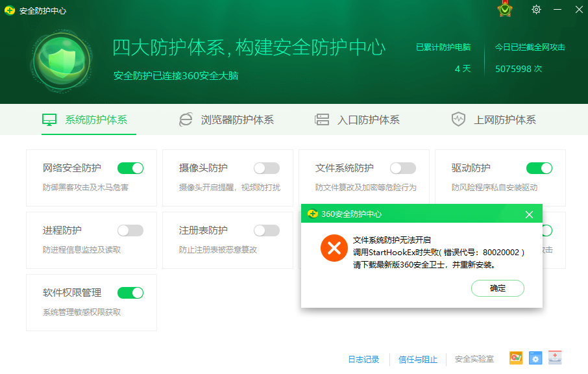This screenshot has width=588, height=374.
Task: Click the 360 logo in the title bar
Action: (x=9, y=10)
